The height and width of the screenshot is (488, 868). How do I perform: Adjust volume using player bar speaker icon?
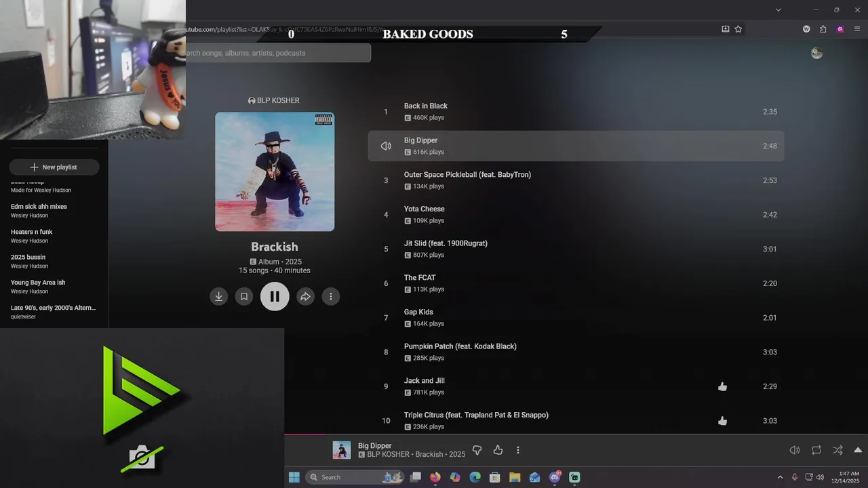795,450
